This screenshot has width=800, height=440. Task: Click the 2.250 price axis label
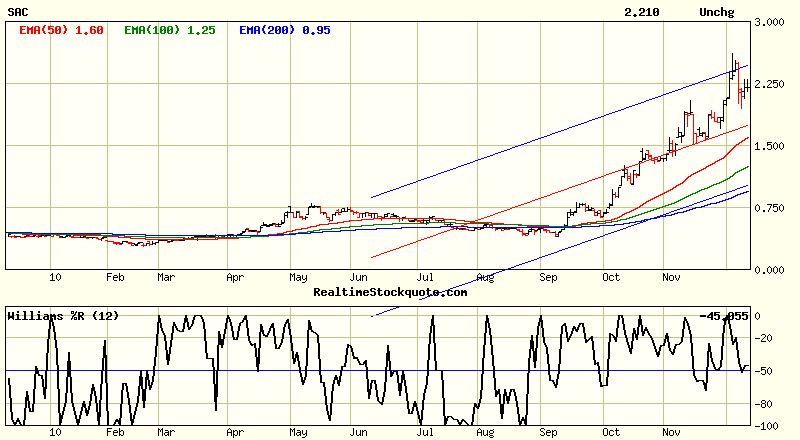click(x=774, y=84)
